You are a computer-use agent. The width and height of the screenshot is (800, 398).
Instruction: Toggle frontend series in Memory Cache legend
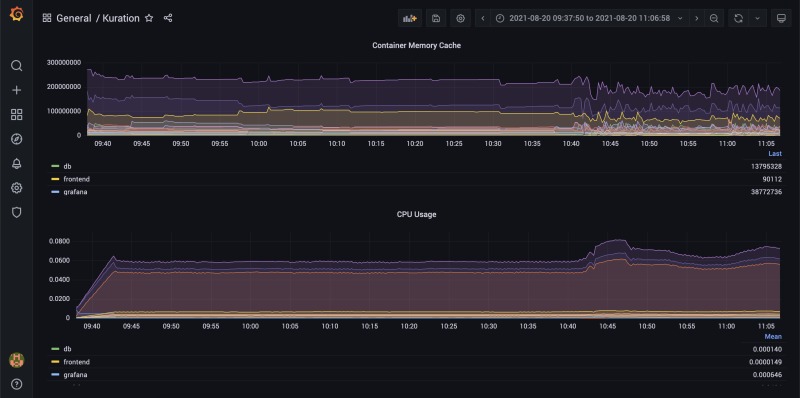[76, 179]
